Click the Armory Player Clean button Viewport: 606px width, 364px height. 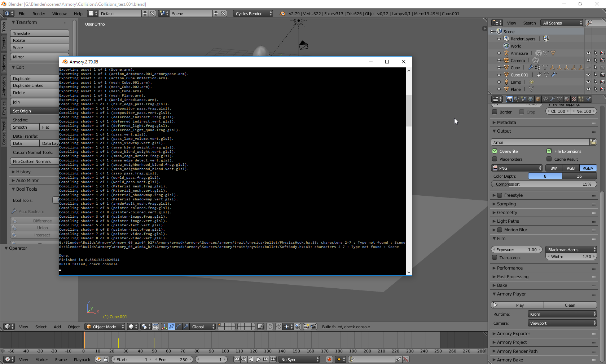570,305
